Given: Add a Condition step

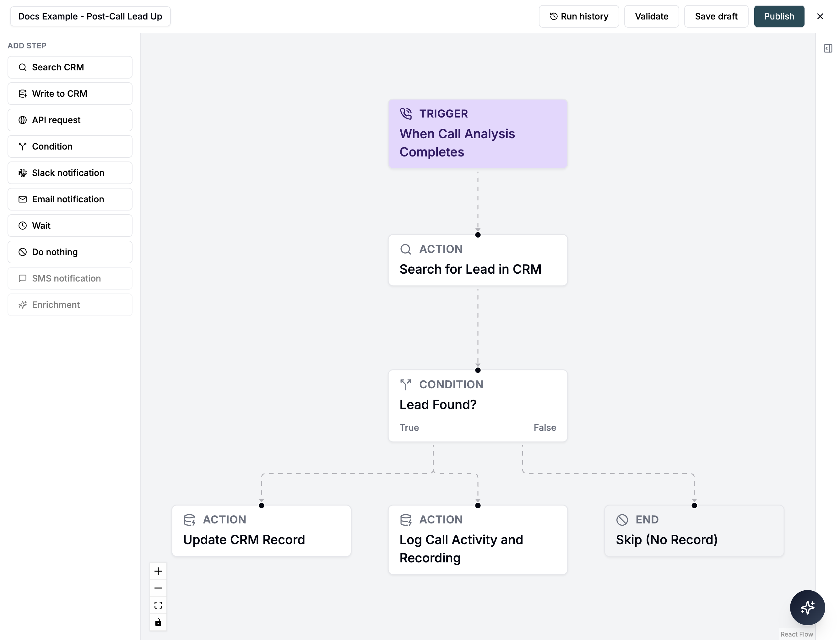Looking at the screenshot, I should pyautogui.click(x=70, y=146).
